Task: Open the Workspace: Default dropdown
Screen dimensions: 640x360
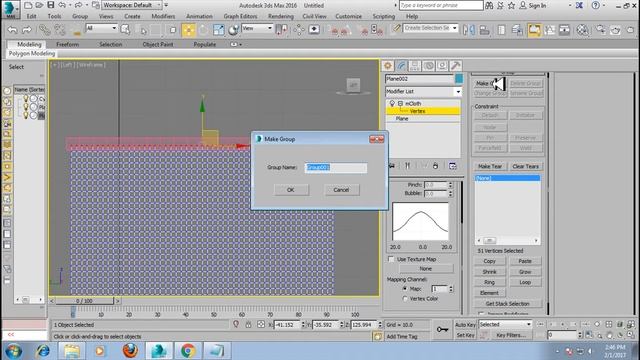Action: click(x=131, y=5)
